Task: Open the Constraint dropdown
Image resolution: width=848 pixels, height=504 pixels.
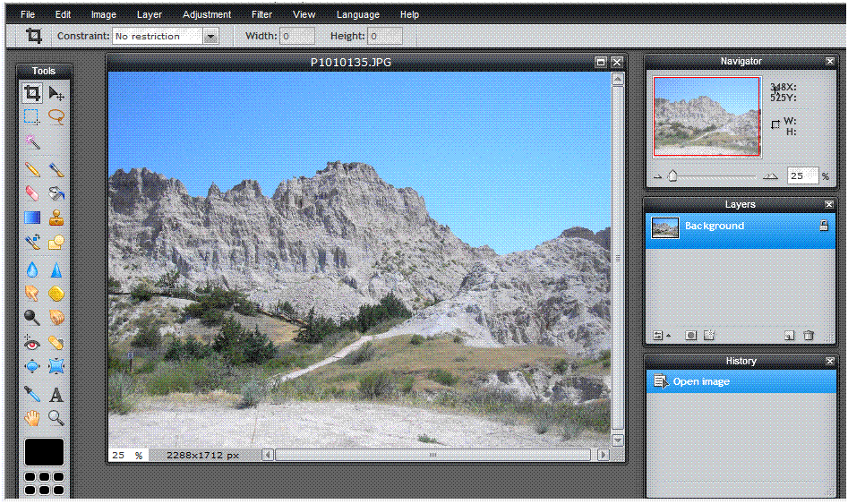Action: point(210,37)
